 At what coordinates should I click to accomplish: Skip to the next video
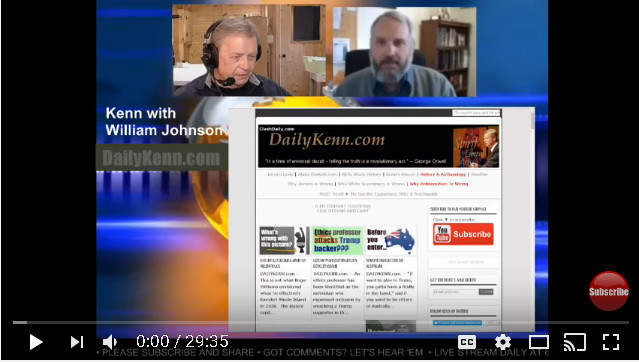click(77, 342)
